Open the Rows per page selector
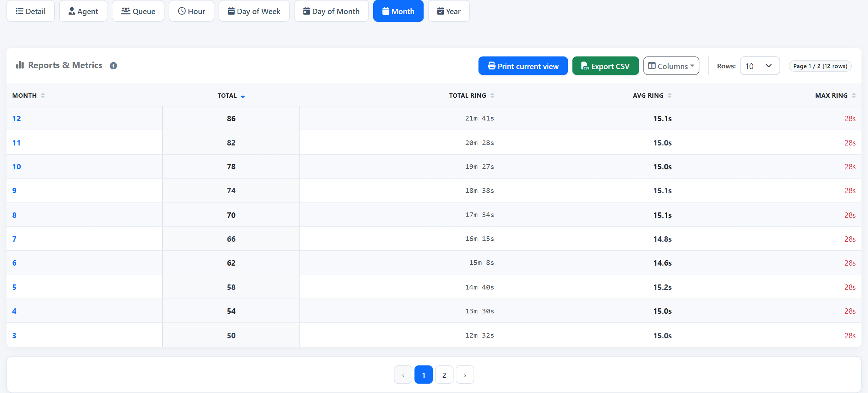The image size is (868, 393). pos(759,66)
